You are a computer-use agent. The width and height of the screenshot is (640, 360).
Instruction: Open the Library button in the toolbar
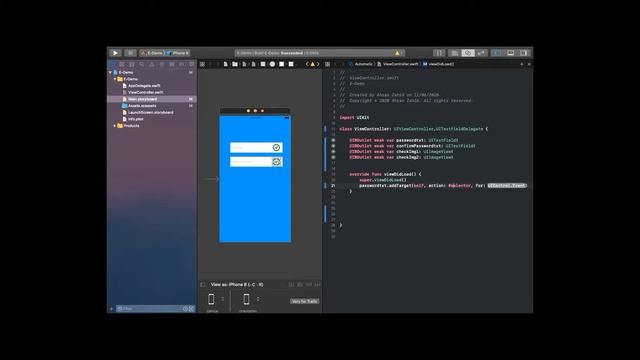tap(439, 53)
